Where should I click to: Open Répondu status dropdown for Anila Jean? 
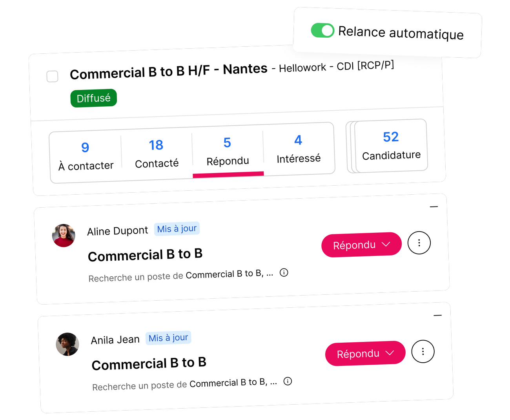(365, 354)
